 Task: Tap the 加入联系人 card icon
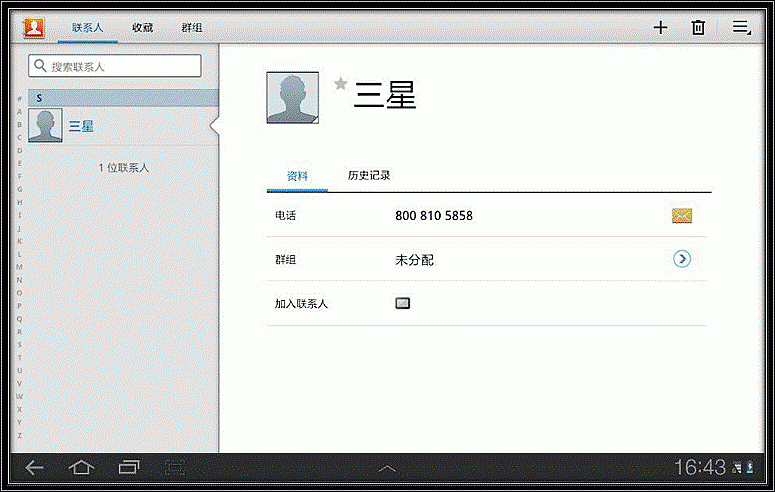pos(402,303)
